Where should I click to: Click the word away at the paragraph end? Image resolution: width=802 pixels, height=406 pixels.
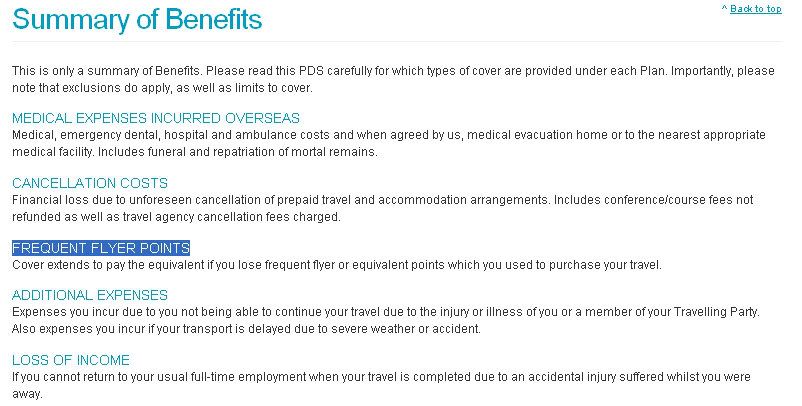coord(27,394)
